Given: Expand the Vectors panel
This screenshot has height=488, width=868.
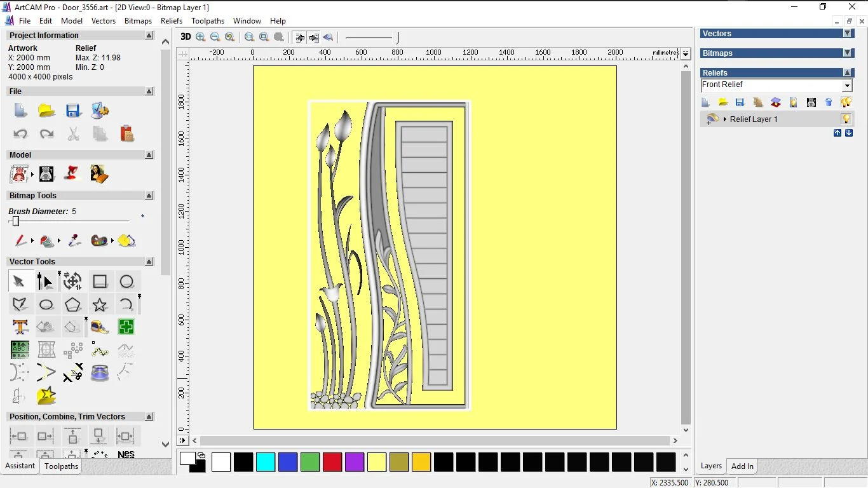Looking at the screenshot, I should pos(847,34).
